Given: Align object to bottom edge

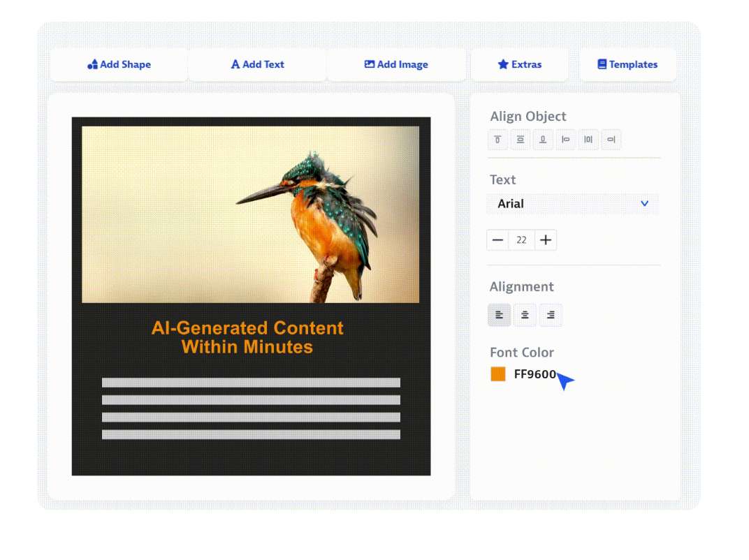Looking at the screenshot, I should pyautogui.click(x=543, y=140).
